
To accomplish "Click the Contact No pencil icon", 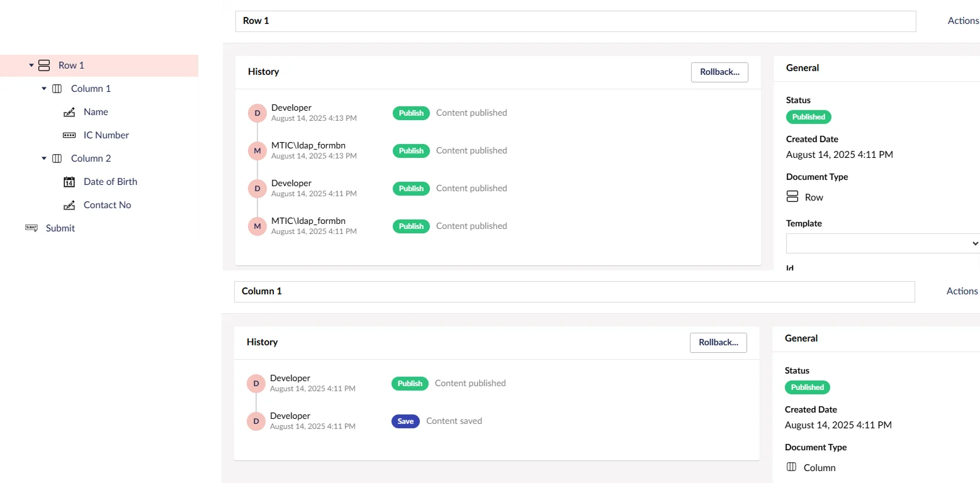I will tap(69, 205).
